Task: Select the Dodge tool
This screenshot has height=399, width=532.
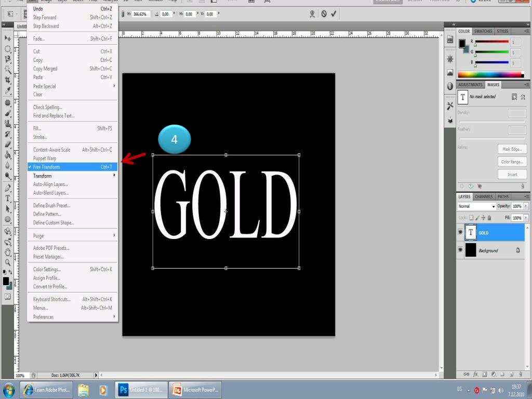Action: coord(7,176)
